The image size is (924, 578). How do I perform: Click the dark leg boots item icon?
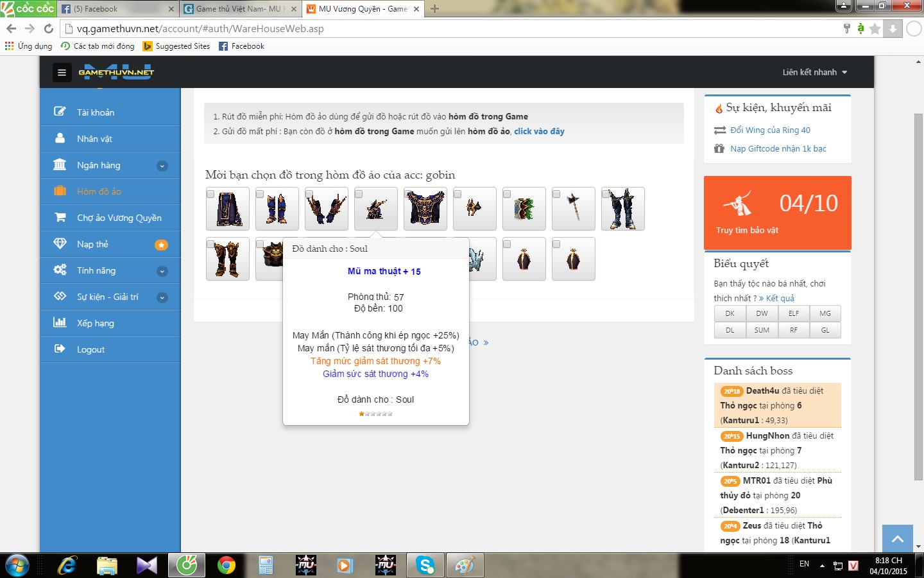tap(623, 209)
